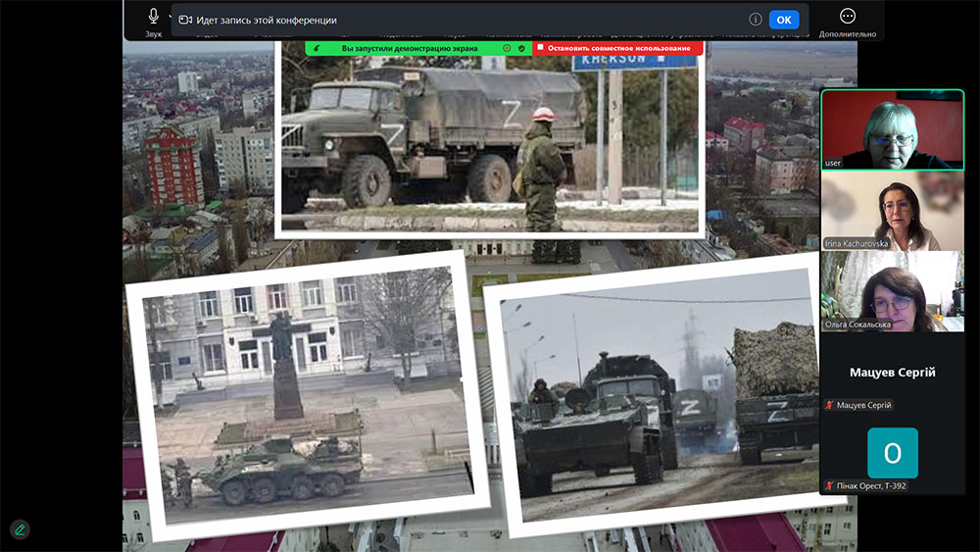Click the Пінак Орест avatar tile
The height and width of the screenshot is (552, 980).
click(x=892, y=453)
